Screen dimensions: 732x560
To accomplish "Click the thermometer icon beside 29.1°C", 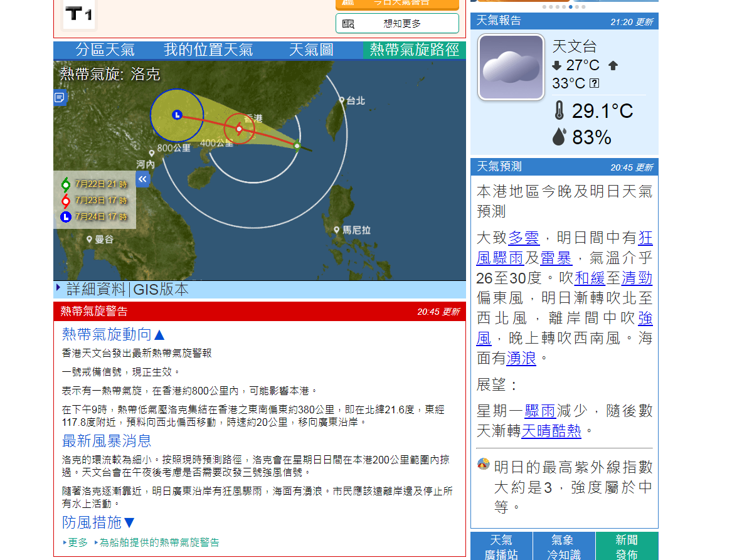I will [x=559, y=111].
